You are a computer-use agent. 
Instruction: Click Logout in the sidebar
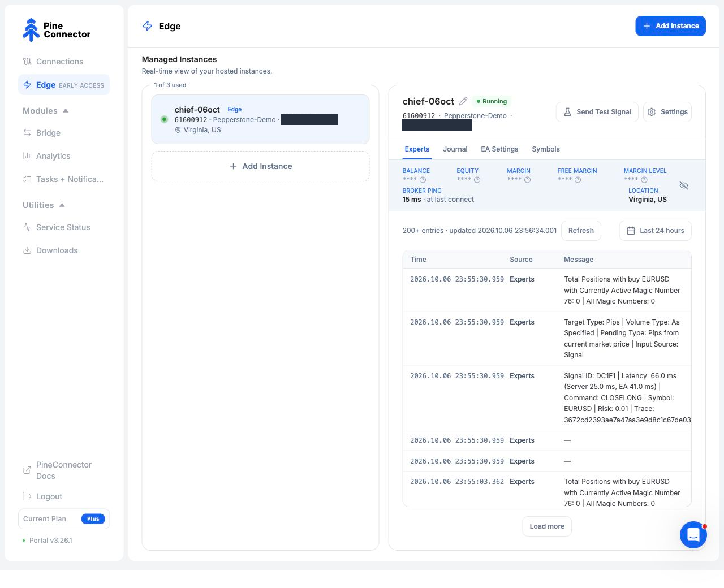click(64, 496)
